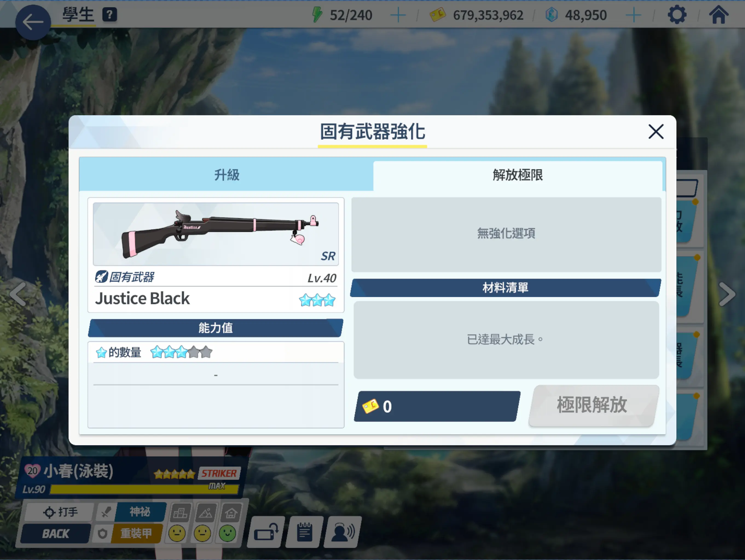Click the Justice Black weapon image
Screen dimensions: 745x560
click(216, 234)
